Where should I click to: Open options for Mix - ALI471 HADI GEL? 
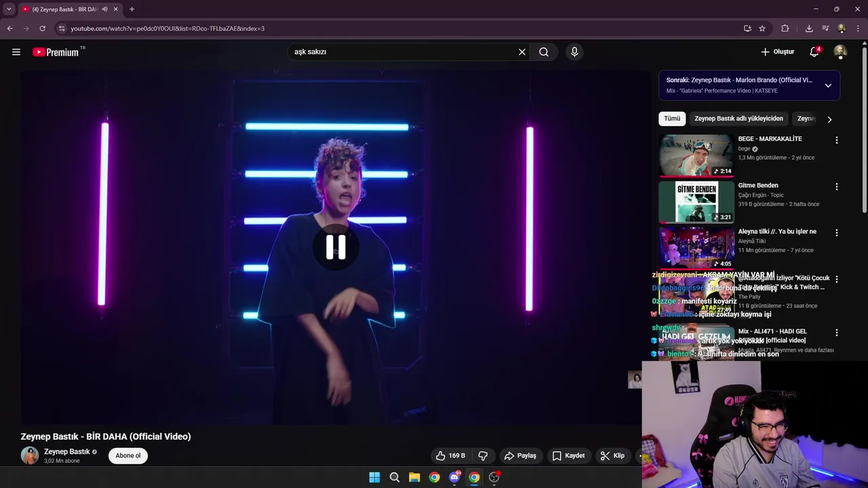tap(836, 333)
